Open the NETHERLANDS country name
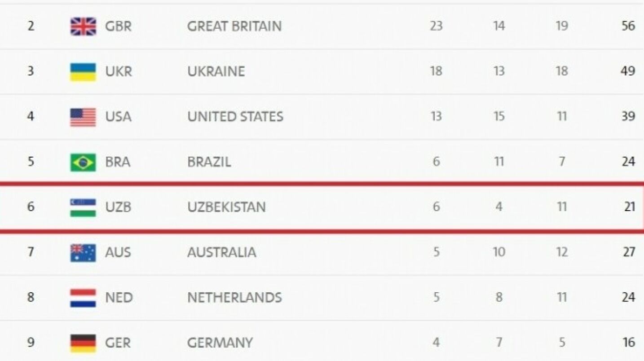Viewport: 644px width, 361px height. click(234, 297)
